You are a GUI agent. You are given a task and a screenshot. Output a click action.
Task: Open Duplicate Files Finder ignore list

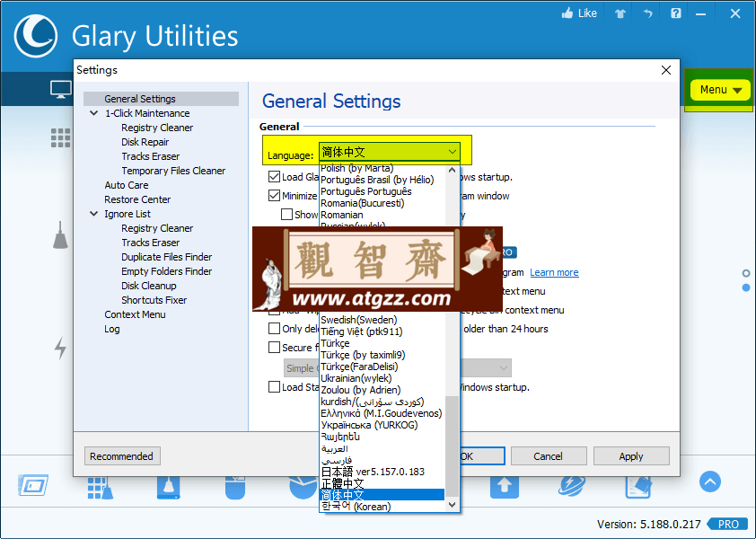pyautogui.click(x=167, y=257)
